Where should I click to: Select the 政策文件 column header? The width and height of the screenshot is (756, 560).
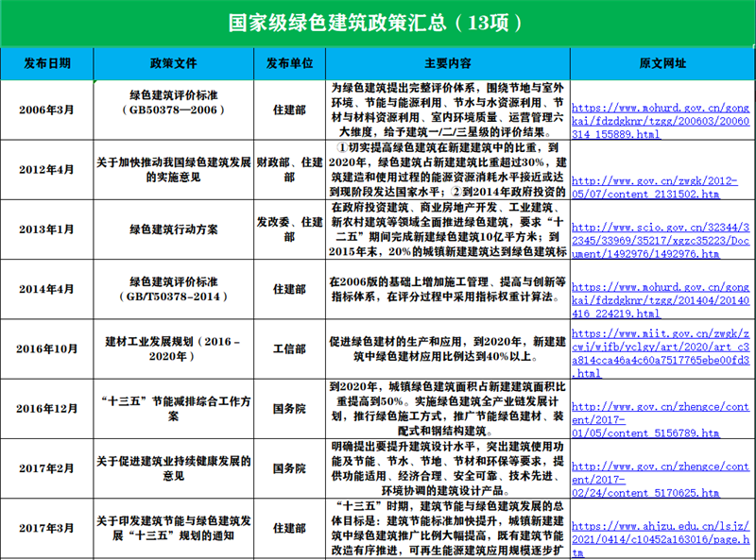pyautogui.click(x=174, y=63)
